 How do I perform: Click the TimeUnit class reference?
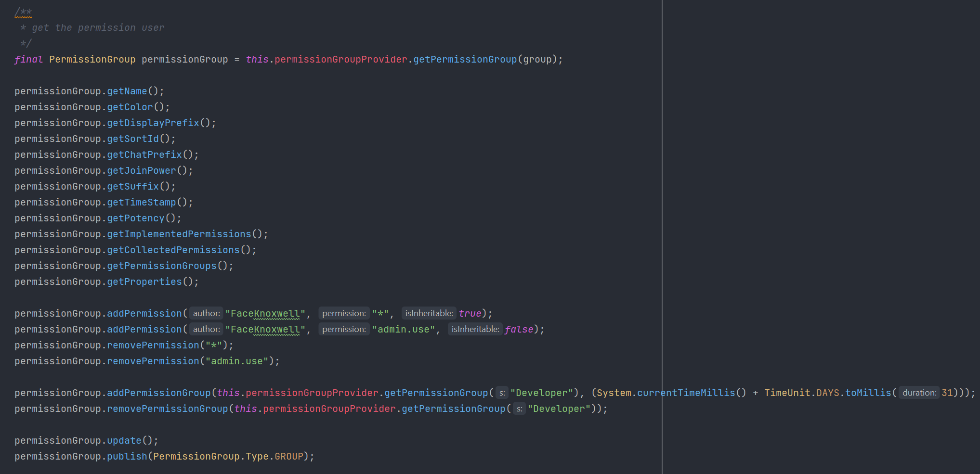tap(787, 393)
